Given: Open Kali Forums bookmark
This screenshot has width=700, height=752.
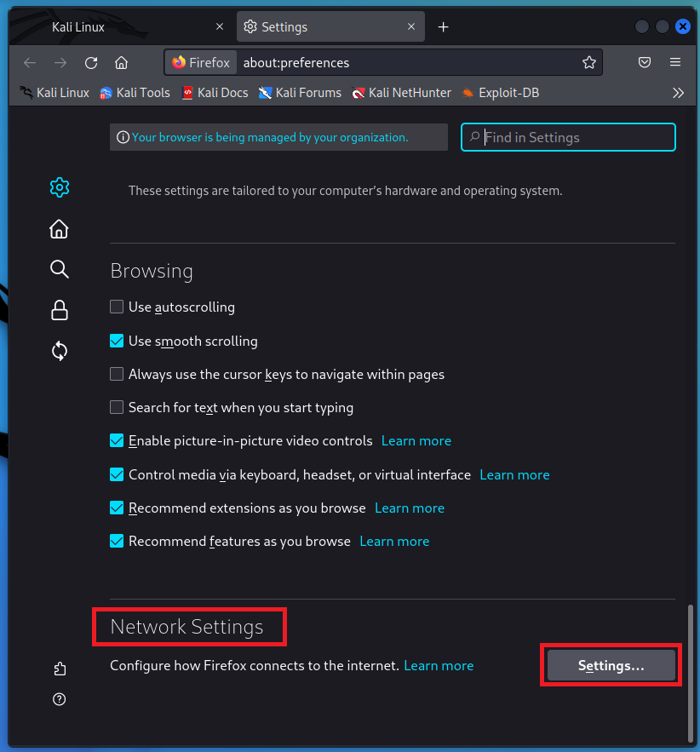Looking at the screenshot, I should (x=300, y=93).
